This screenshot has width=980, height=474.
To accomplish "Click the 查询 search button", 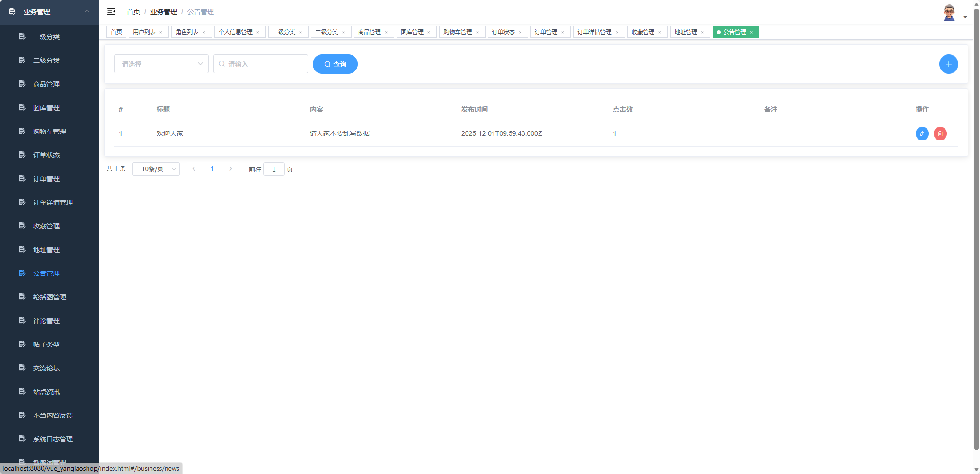I will 335,64.
